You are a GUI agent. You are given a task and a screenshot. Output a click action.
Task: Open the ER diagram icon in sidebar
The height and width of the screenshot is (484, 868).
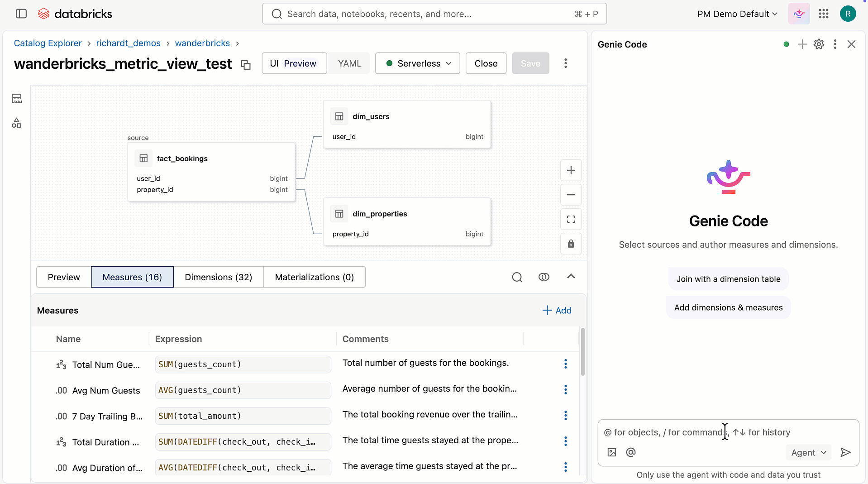tap(16, 123)
